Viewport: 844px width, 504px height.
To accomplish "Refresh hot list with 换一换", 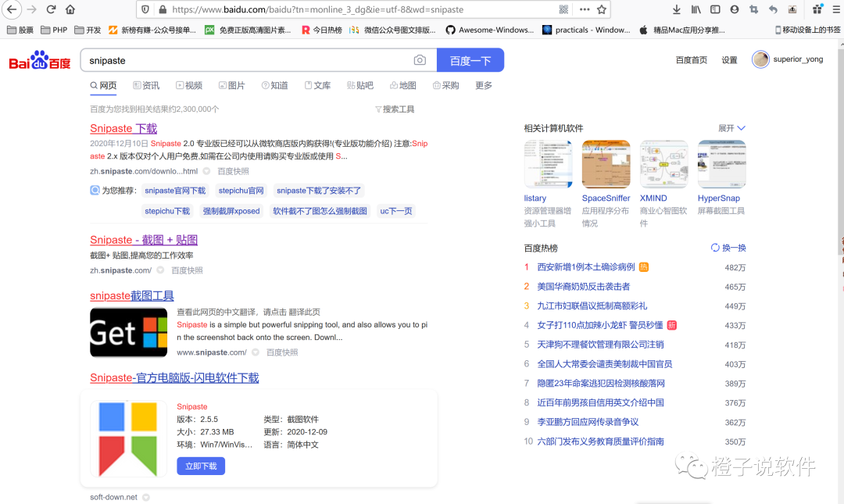I will pyautogui.click(x=728, y=248).
